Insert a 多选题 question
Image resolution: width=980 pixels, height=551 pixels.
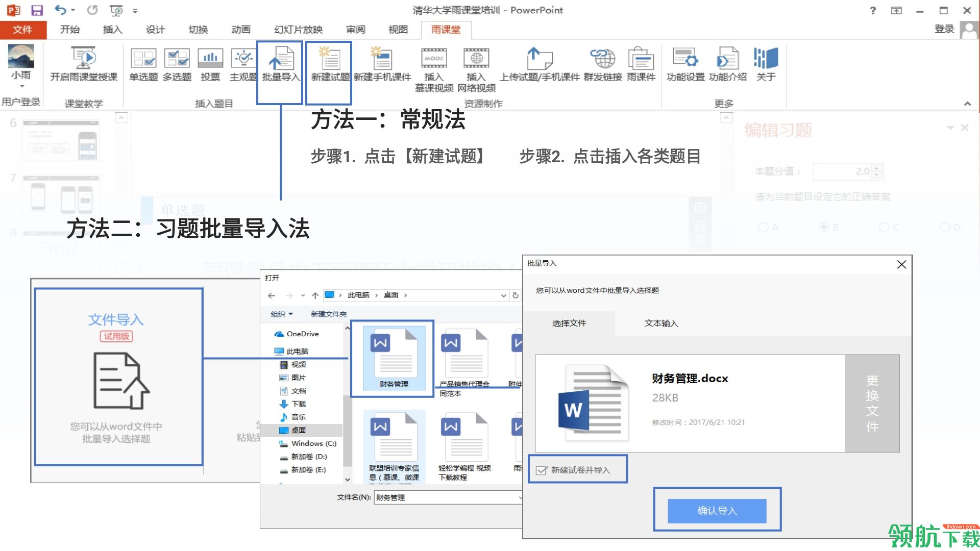[177, 64]
